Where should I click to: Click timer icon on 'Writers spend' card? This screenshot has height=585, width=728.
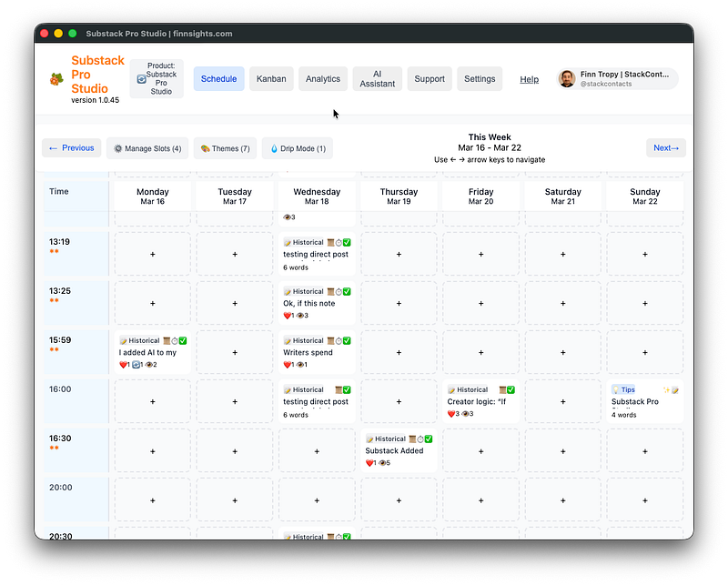pyautogui.click(x=339, y=341)
